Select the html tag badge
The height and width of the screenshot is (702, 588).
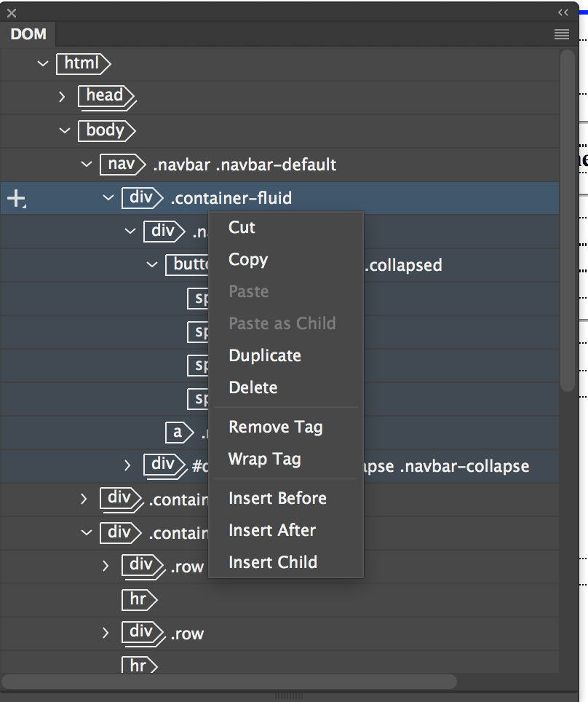point(82,64)
